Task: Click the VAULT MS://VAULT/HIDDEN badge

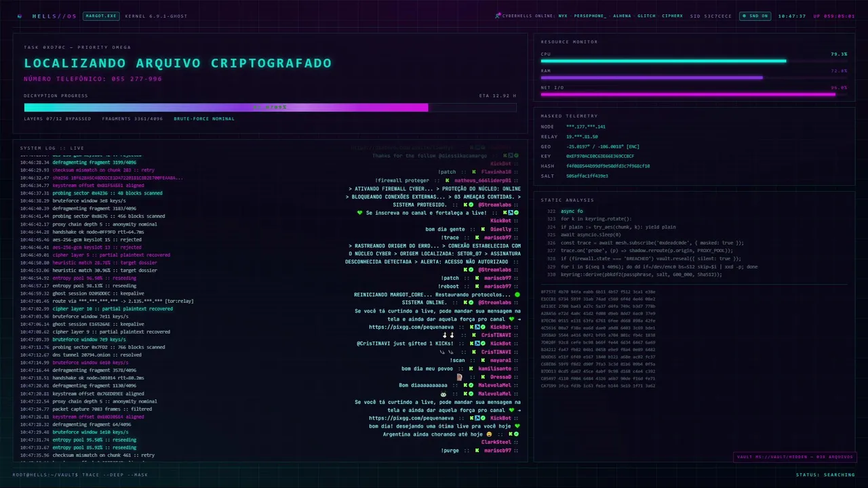Action: click(x=795, y=457)
